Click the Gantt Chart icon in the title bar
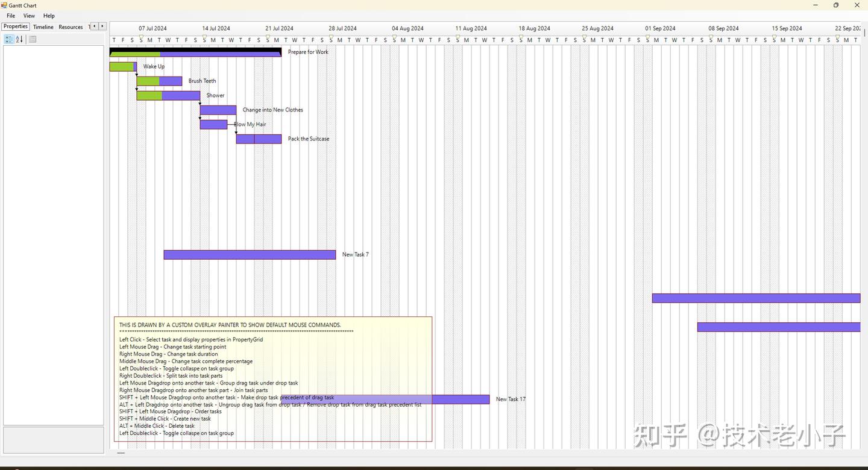 (4, 5)
